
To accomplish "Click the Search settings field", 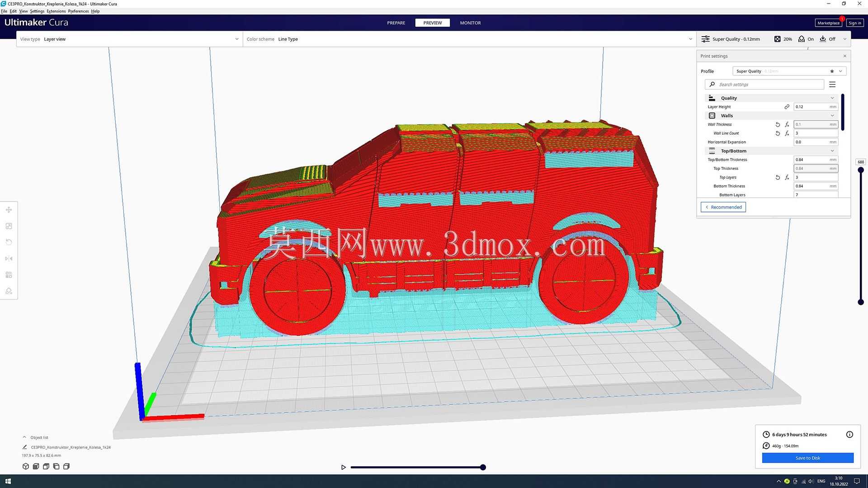I will (x=764, y=84).
